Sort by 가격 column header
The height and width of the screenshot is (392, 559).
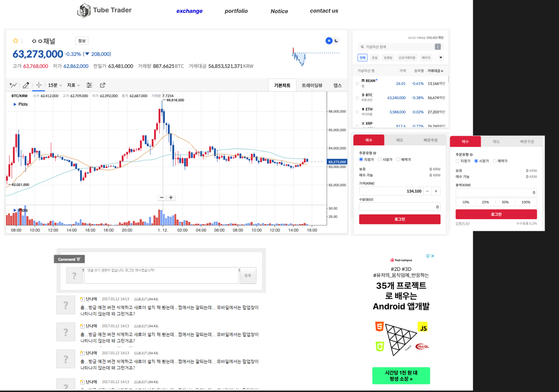403,71
